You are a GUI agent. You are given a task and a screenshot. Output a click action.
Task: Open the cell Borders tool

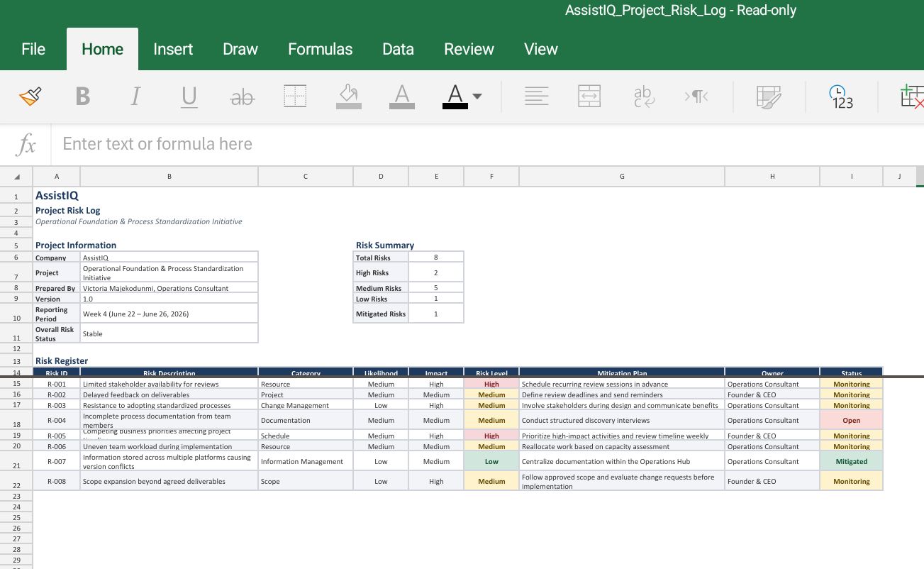[295, 96]
